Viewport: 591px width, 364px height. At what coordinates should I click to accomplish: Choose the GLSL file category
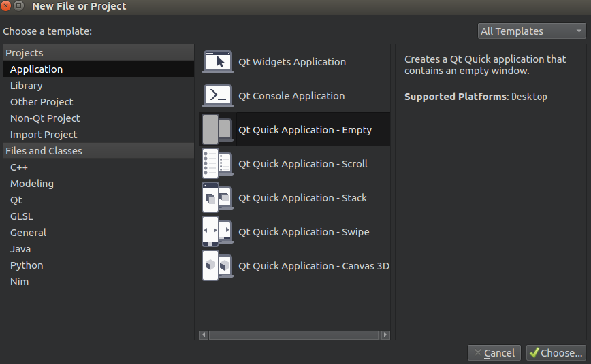tap(98, 216)
